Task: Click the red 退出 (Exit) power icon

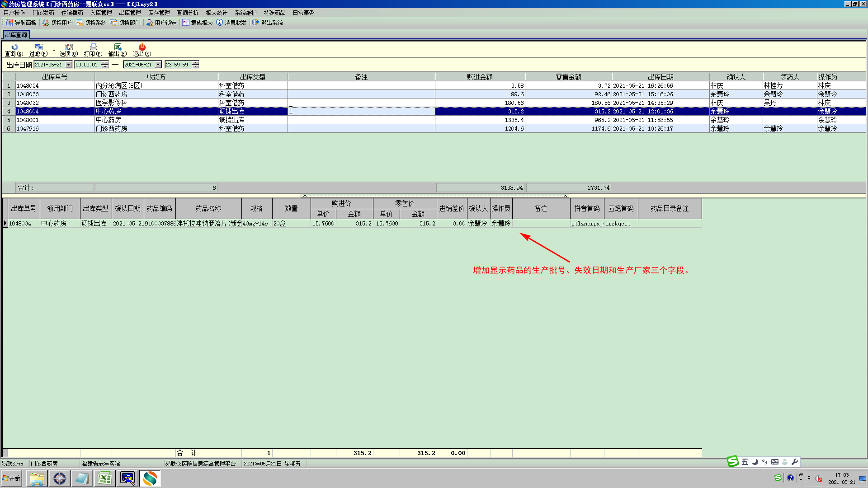Action: tap(142, 47)
